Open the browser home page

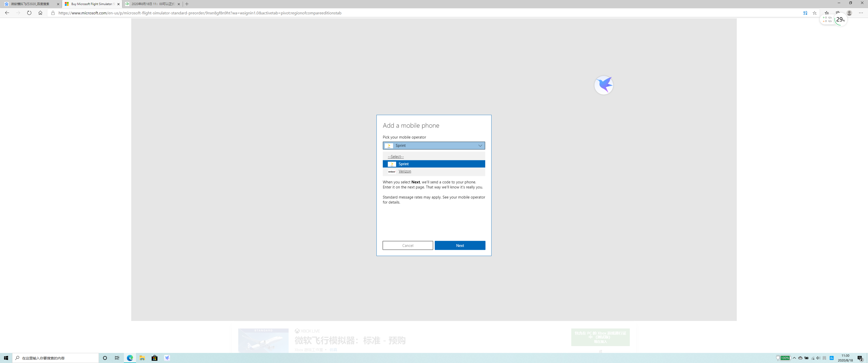(x=40, y=13)
